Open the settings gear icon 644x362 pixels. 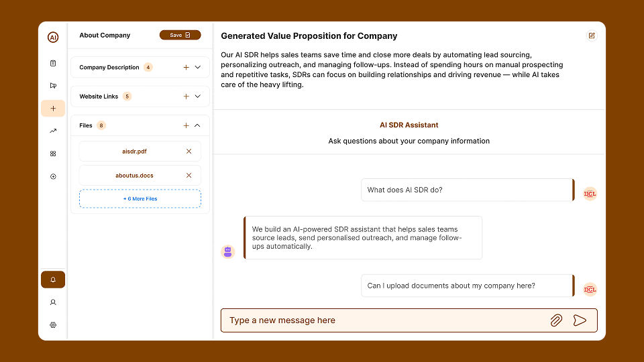pyautogui.click(x=53, y=325)
